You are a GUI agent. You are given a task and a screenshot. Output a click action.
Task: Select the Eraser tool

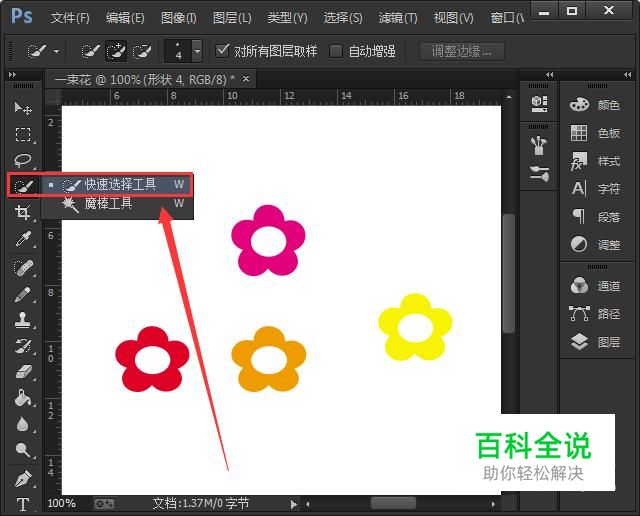point(23,372)
